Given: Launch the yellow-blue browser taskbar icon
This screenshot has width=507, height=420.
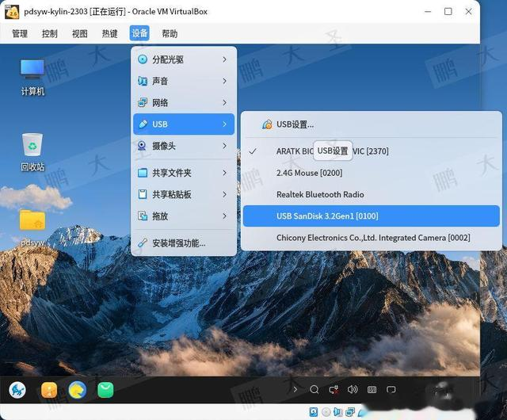Looking at the screenshot, I should 78,390.
